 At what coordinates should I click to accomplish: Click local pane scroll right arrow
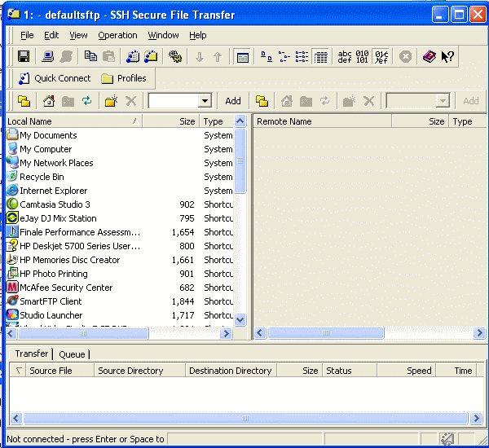pos(226,334)
